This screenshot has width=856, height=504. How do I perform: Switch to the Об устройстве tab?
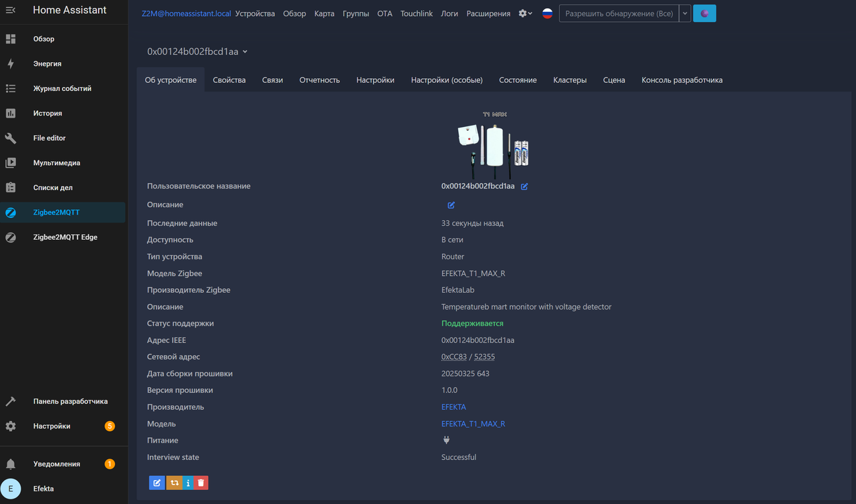coord(171,80)
